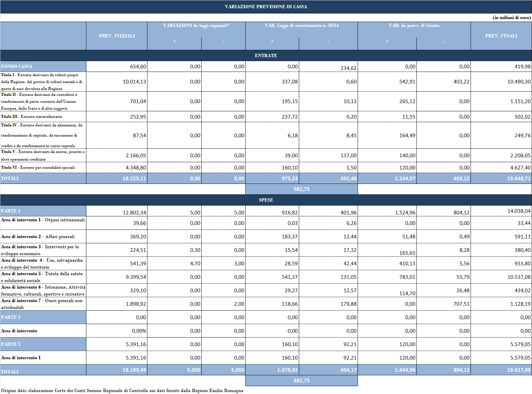Click Area di intervento 2 - Affari generali
Image resolution: width=532 pixels, height=394 pixels.
[x=38, y=236]
